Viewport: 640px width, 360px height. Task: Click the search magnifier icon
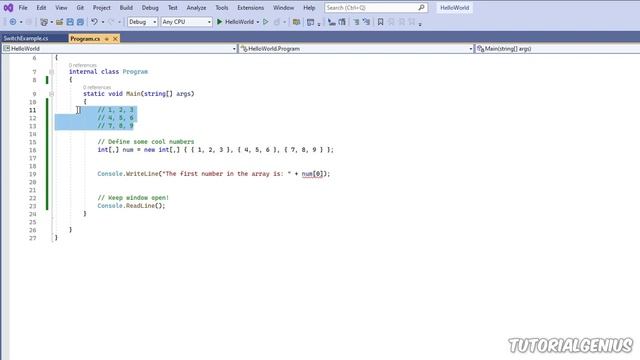coord(421,7)
